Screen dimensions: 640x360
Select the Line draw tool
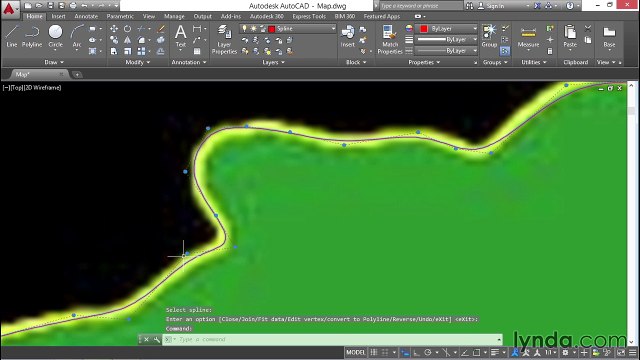pos(12,36)
